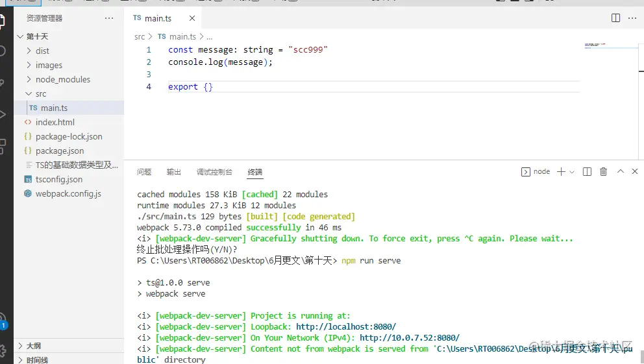Open http://localhost:8080/ link in terminal
Viewport: 644px width, 364px height.
pyautogui.click(x=346, y=326)
